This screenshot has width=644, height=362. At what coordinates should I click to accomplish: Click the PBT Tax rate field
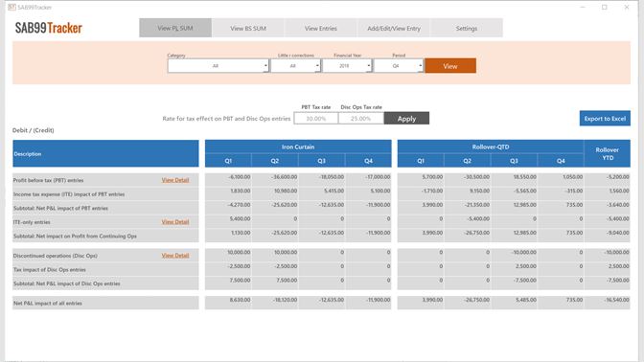tap(316, 118)
